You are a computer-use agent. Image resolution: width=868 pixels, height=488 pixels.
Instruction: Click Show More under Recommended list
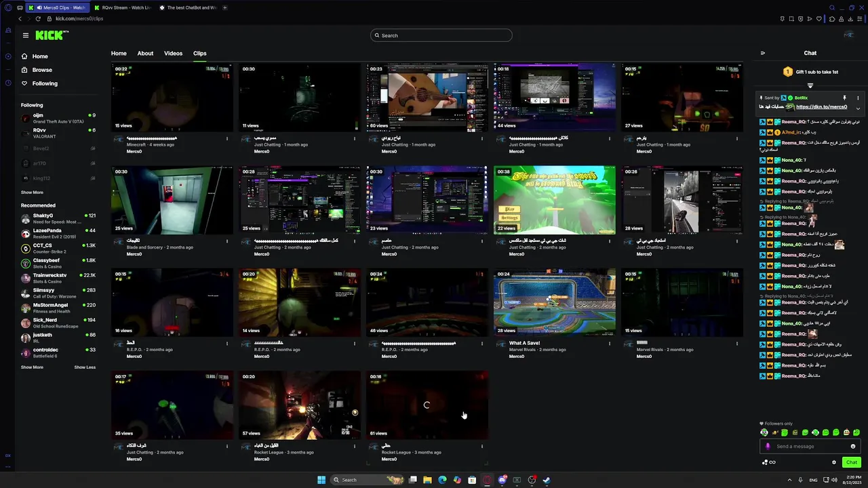coord(32,367)
